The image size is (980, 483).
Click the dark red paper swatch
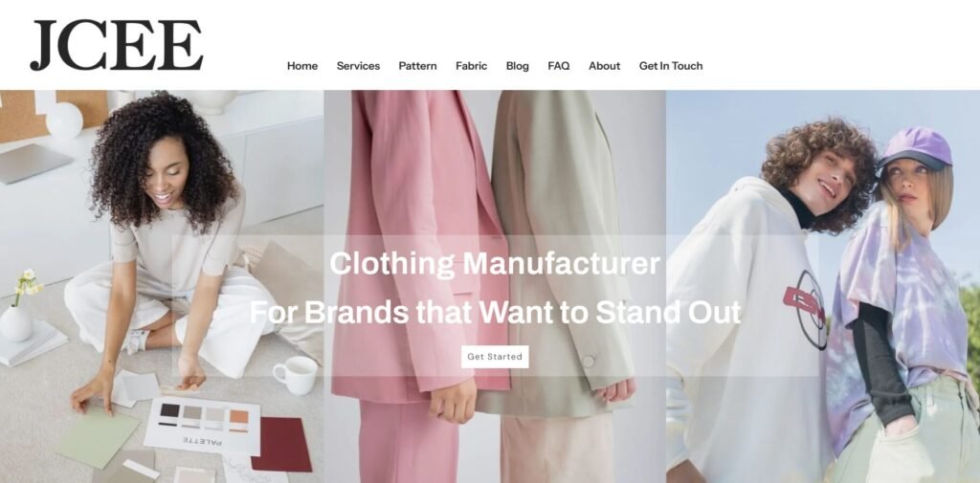point(282,444)
